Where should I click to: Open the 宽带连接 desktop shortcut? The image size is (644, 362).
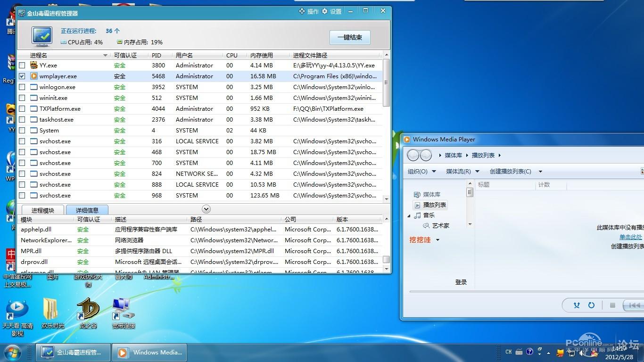click(x=124, y=313)
